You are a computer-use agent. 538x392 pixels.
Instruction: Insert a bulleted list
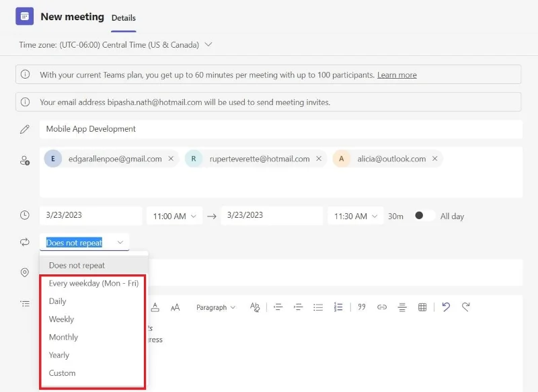318,307
